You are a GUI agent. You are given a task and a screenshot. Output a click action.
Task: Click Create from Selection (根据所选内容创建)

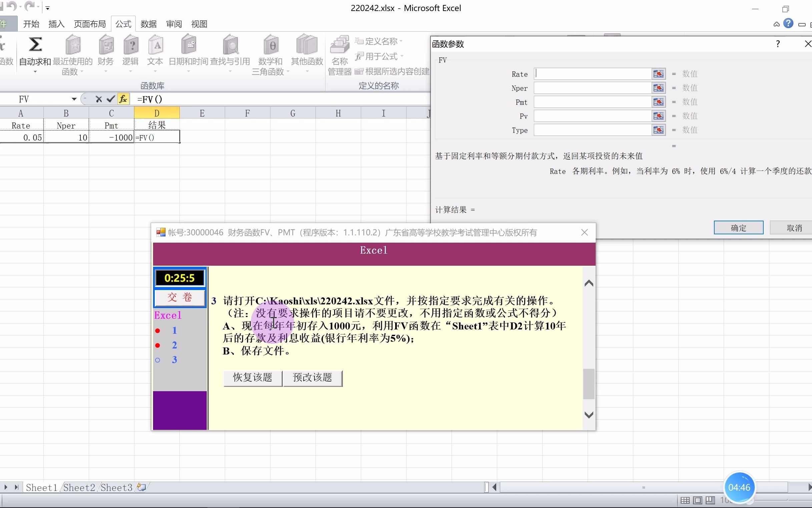coord(392,71)
